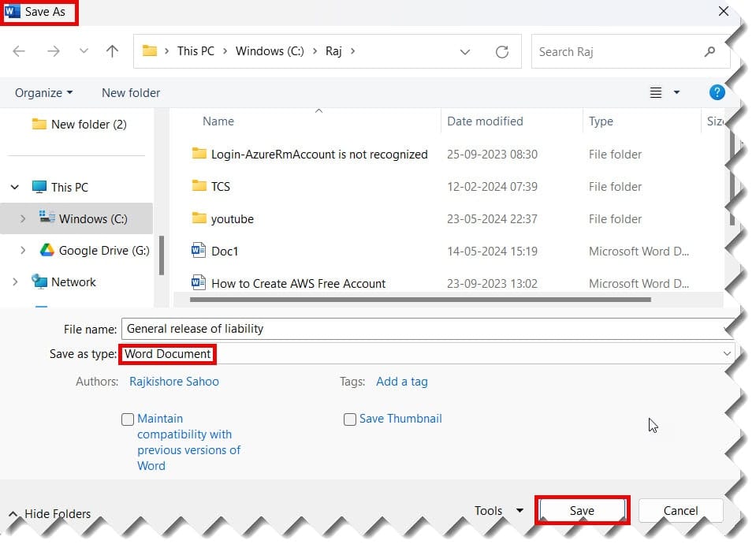
Task: Select the Doc1 Word file
Action: tap(225, 252)
